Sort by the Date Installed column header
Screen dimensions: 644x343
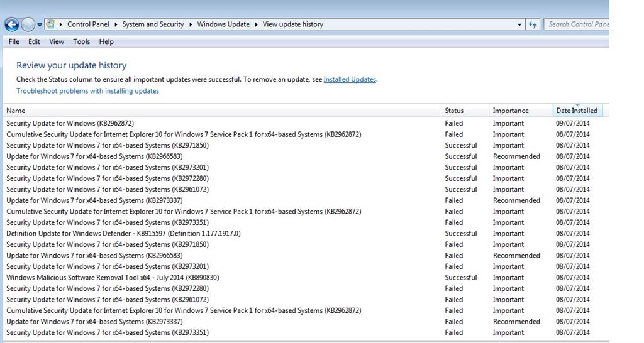pyautogui.click(x=577, y=111)
